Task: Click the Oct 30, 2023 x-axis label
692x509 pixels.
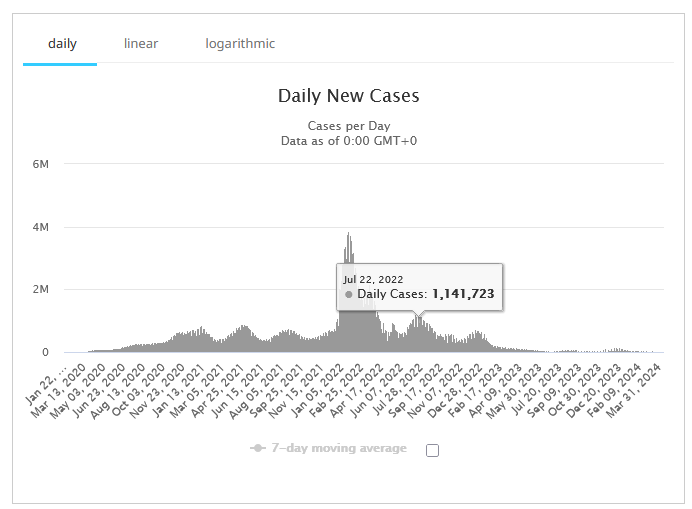Action: coord(575,390)
